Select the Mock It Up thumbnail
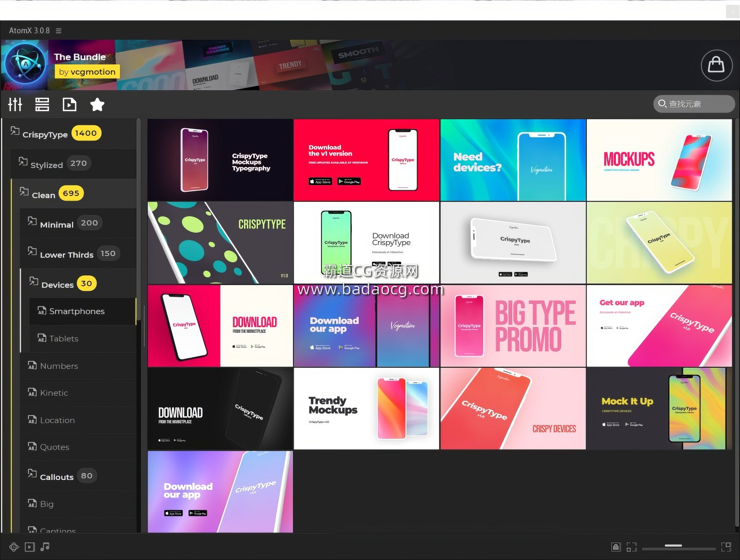This screenshot has width=740, height=560. 659,409
